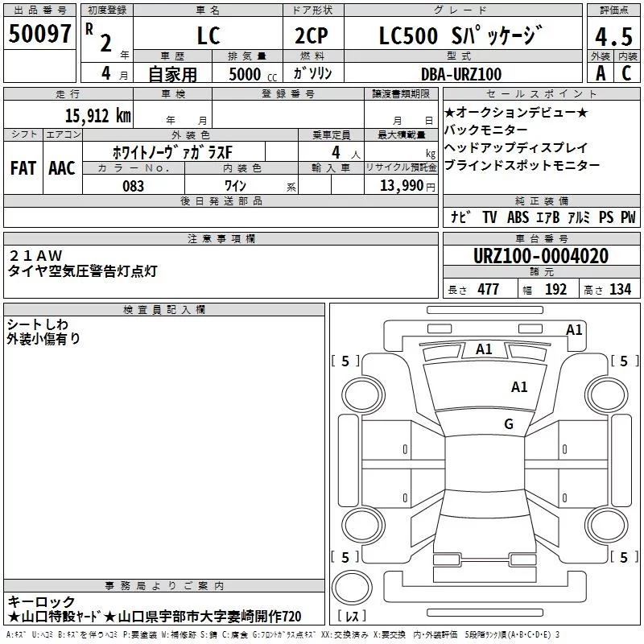
Task: Click the damage code legend line
Action: (283, 635)
